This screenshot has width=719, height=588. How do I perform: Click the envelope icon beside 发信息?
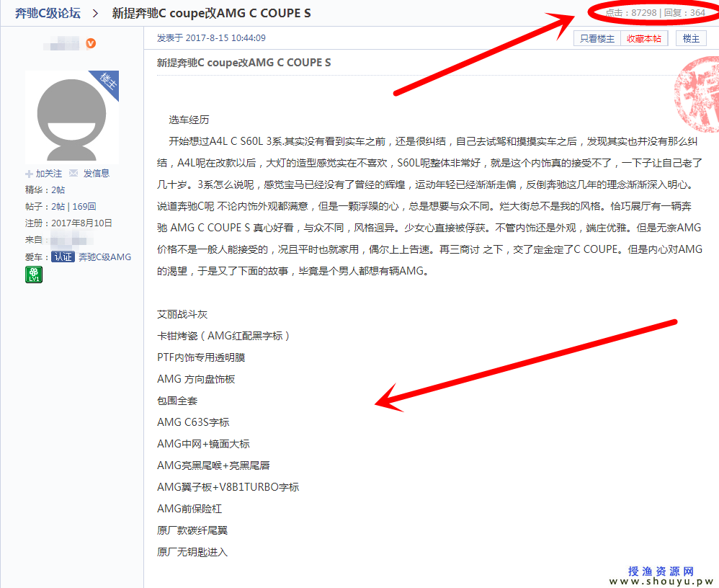tap(73, 173)
